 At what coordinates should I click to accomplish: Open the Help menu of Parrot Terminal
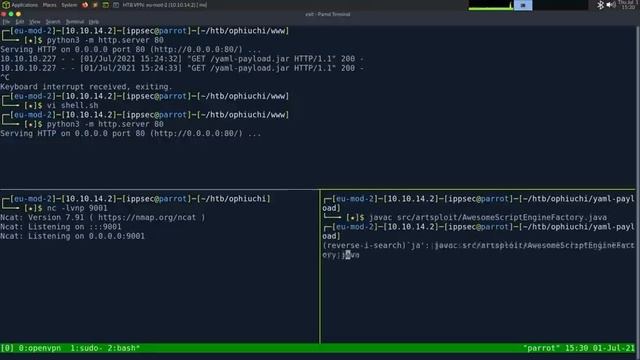click(x=93, y=22)
